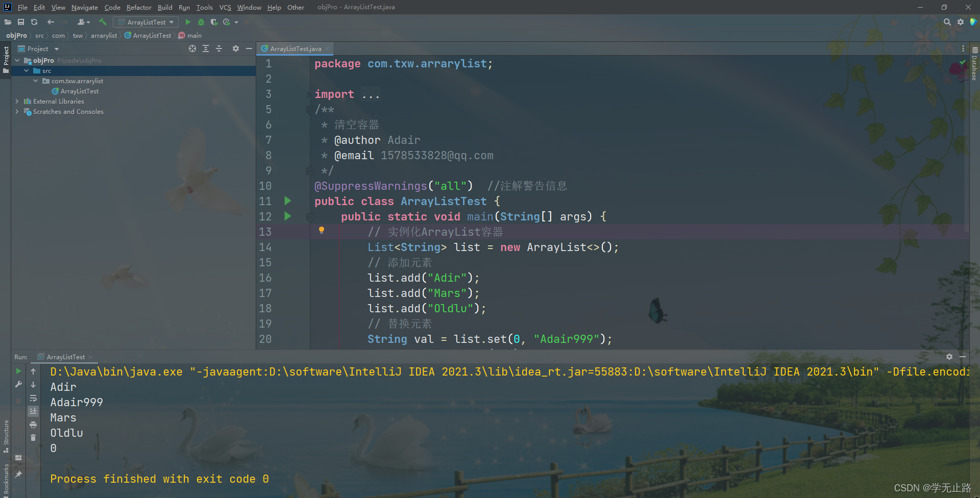Save all with the floppy disk icon
The image size is (980, 498).
click(x=21, y=22)
